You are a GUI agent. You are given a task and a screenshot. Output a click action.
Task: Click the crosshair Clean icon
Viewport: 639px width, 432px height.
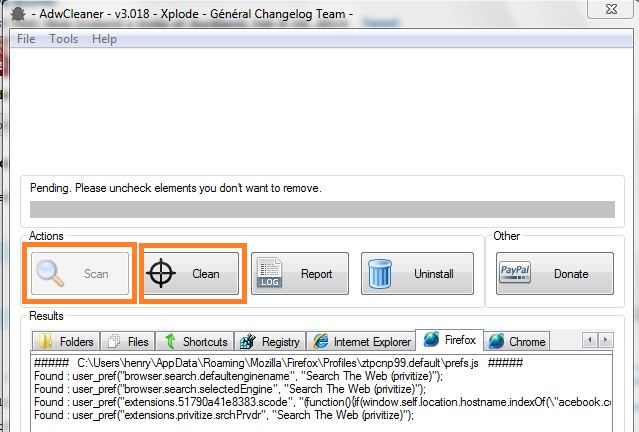tap(161, 273)
